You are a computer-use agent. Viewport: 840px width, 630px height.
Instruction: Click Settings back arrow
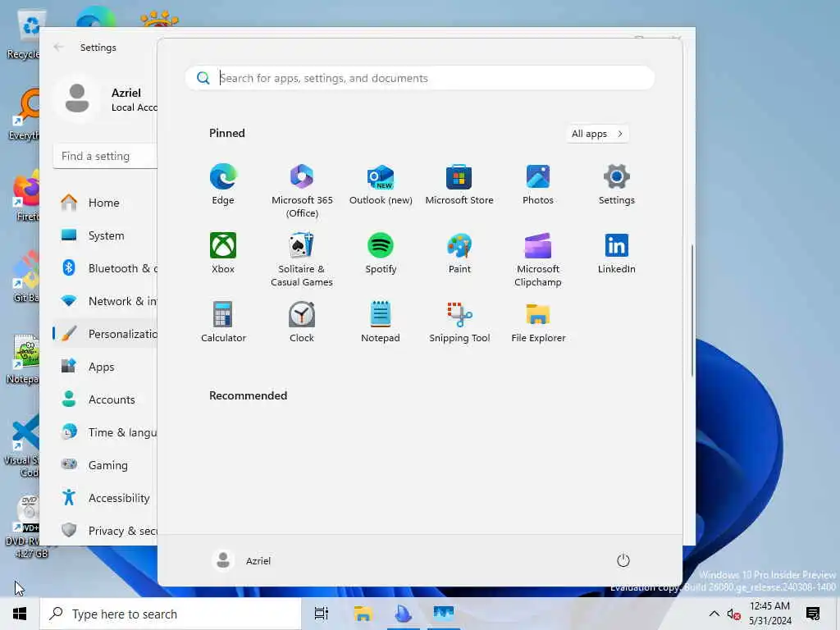tap(58, 47)
